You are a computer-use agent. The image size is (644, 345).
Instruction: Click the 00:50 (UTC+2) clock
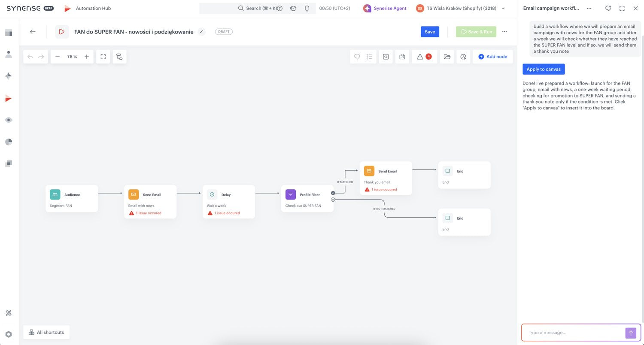(334, 8)
